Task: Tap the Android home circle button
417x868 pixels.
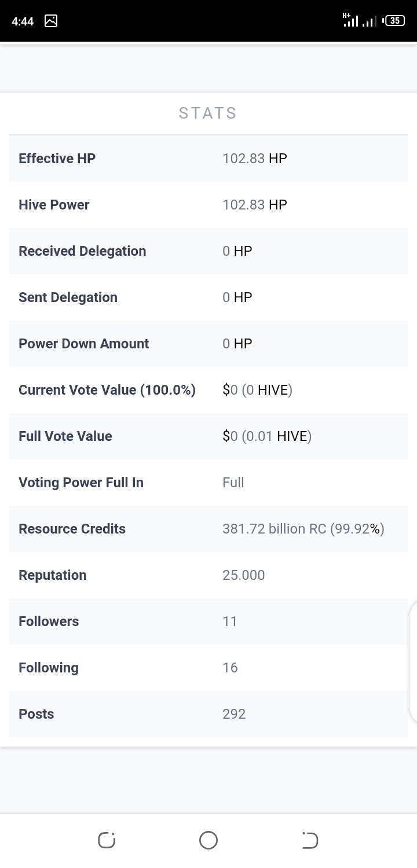Action: [x=209, y=840]
